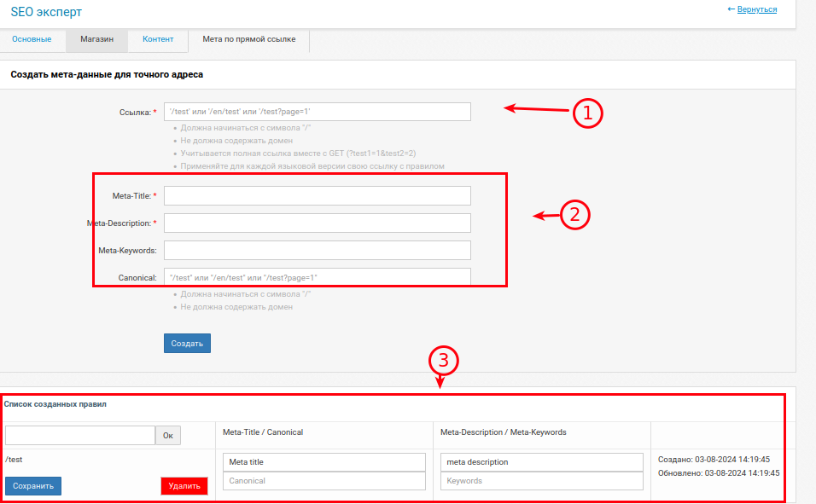
Task: Focus the Meta-Keywords input
Action: 318,250
